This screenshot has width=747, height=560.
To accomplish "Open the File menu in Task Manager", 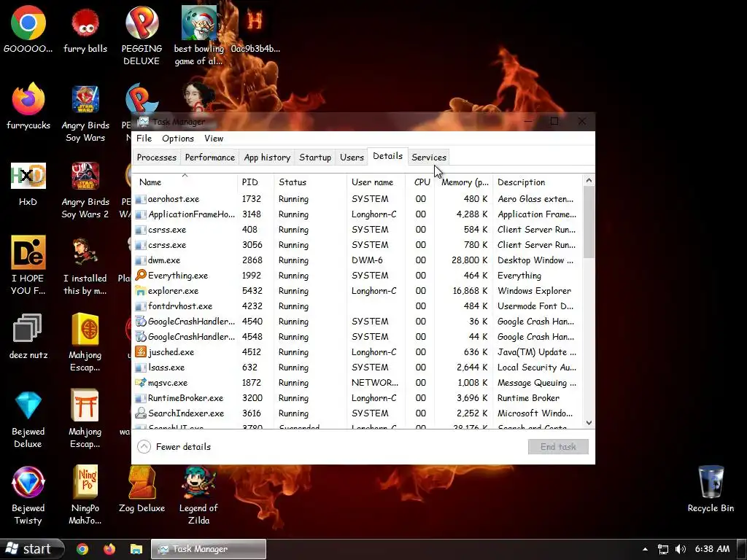I will click(144, 138).
